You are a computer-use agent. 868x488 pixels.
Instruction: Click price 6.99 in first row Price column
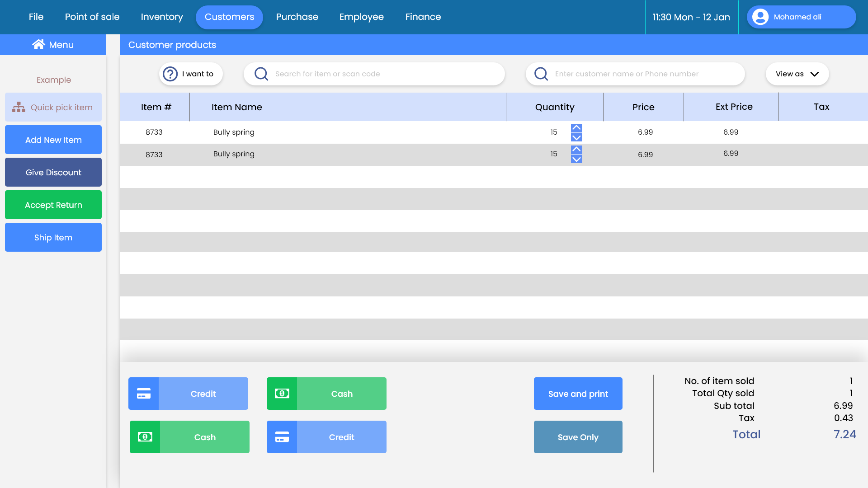pos(645,132)
